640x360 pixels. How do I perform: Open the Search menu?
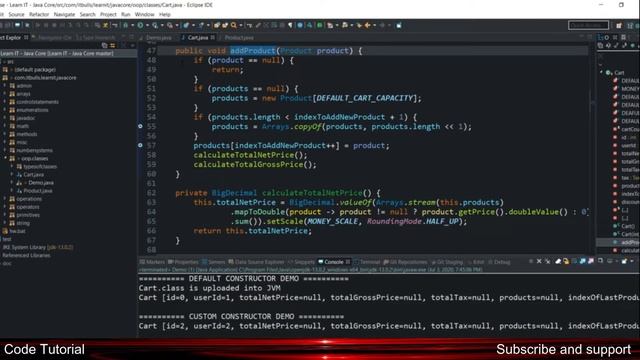87,14
